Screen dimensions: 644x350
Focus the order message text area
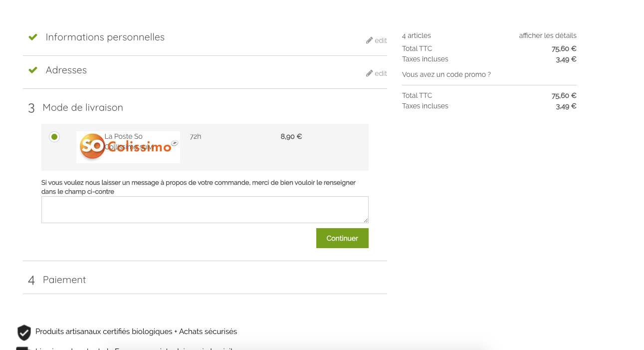tap(205, 209)
